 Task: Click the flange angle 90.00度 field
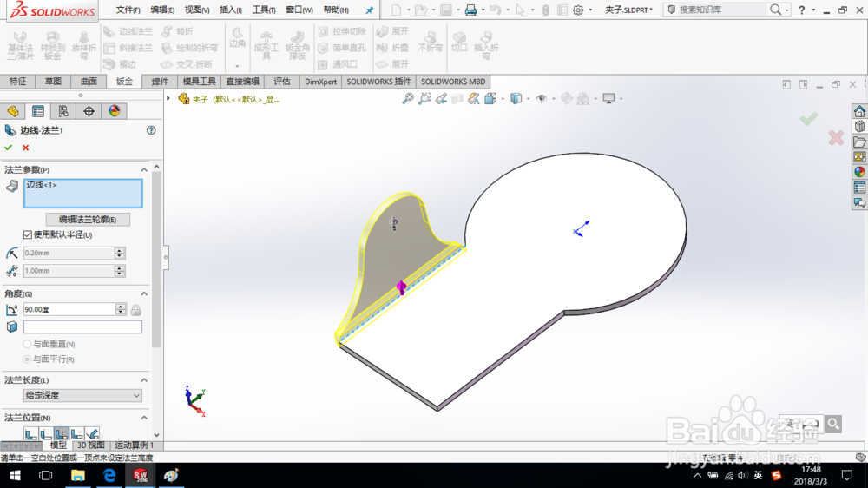69,310
